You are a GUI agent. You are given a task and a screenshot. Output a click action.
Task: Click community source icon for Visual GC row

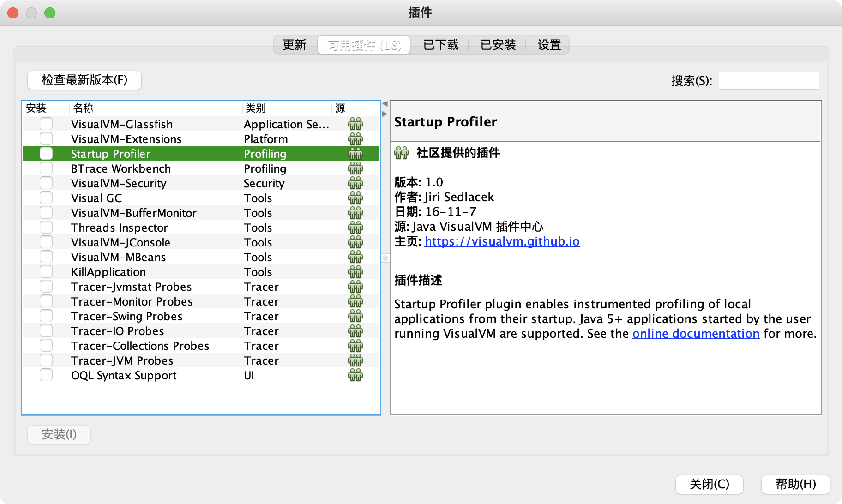[355, 198]
